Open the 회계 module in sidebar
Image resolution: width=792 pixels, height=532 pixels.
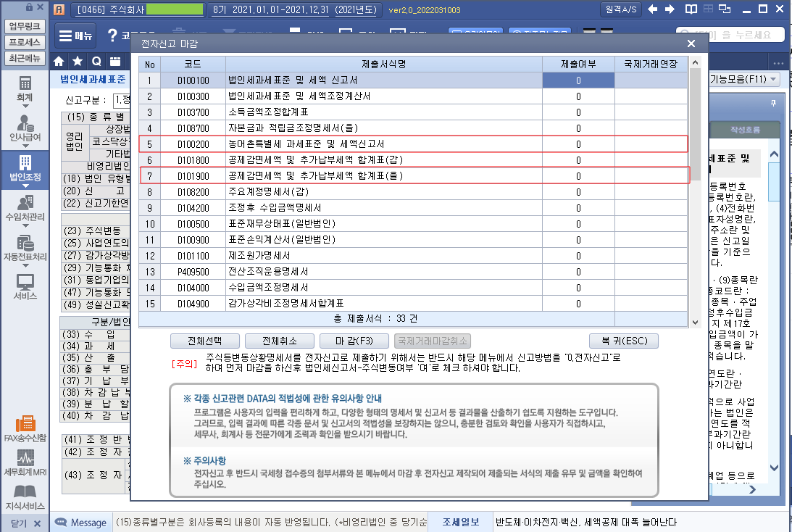25,88
